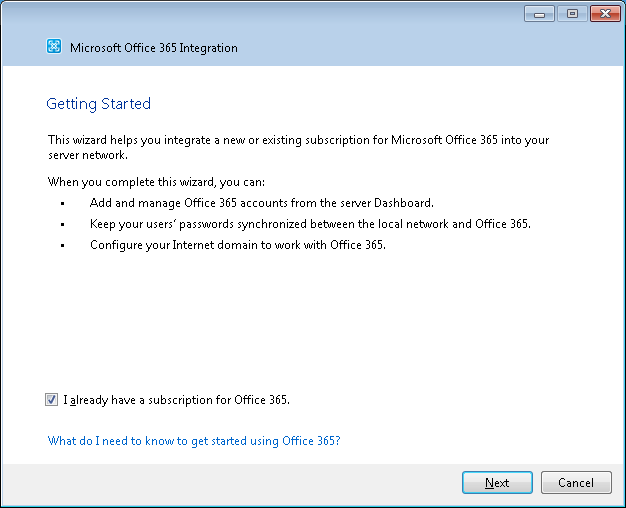
Task: Click the Next button
Action: click(x=497, y=482)
